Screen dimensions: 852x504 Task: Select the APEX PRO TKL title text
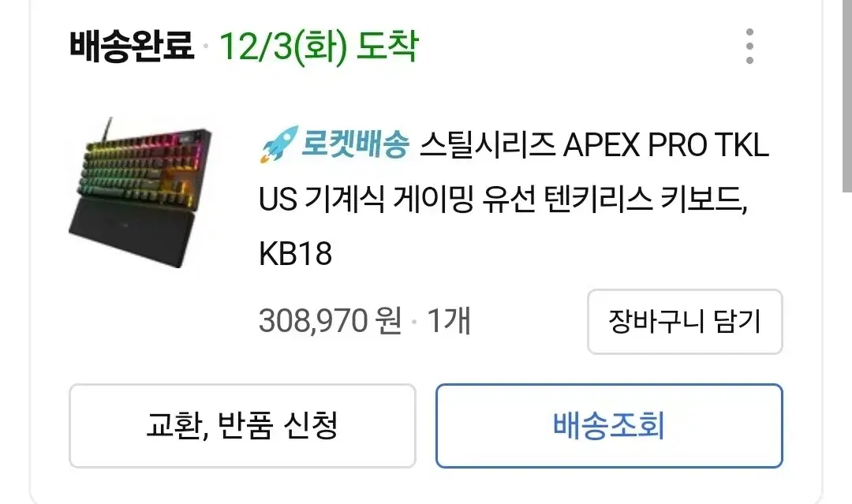pyautogui.click(x=666, y=145)
